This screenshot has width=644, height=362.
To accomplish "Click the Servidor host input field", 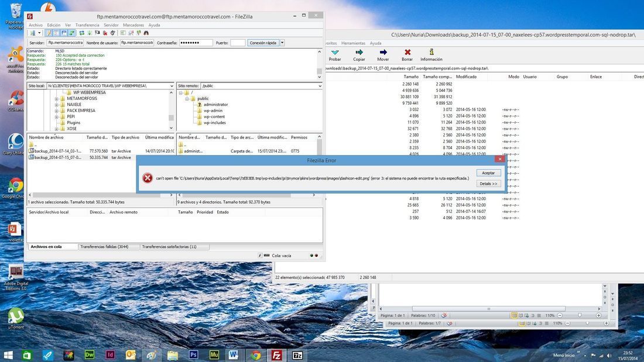I will coord(65,43).
